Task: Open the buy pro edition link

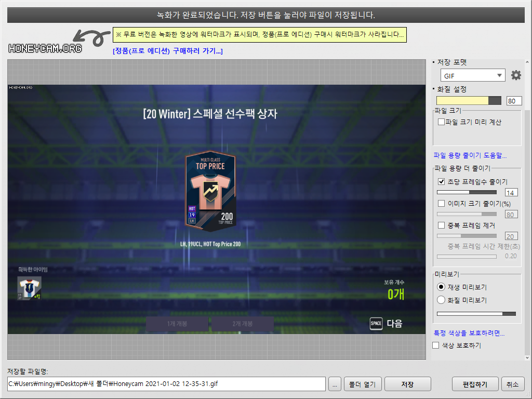Action: click(x=168, y=51)
